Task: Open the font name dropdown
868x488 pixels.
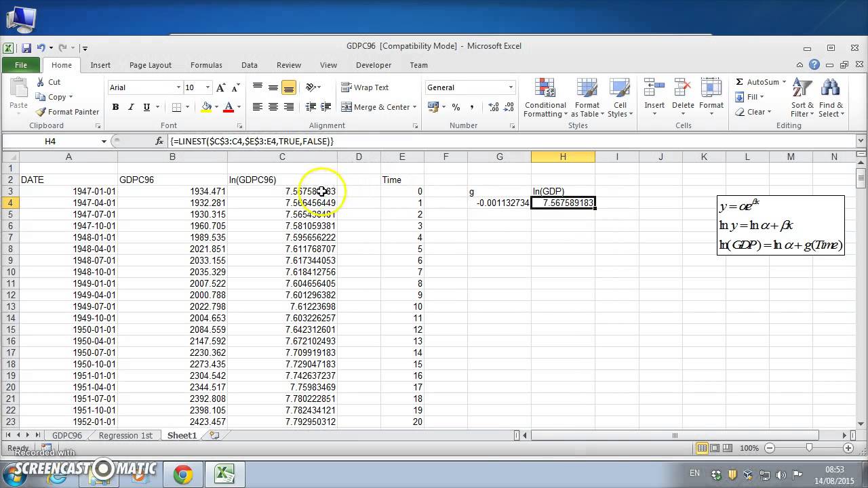Action: click(x=178, y=87)
